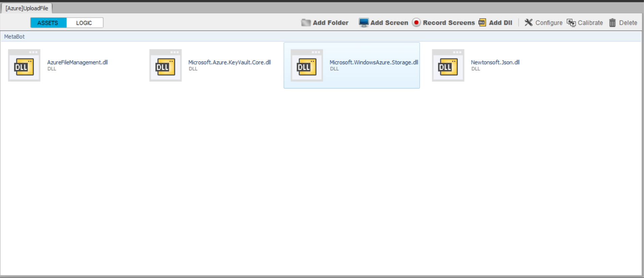Click the Newtonsoft.Json.dll file name
Viewport: 644px width, 278px height.
495,62
